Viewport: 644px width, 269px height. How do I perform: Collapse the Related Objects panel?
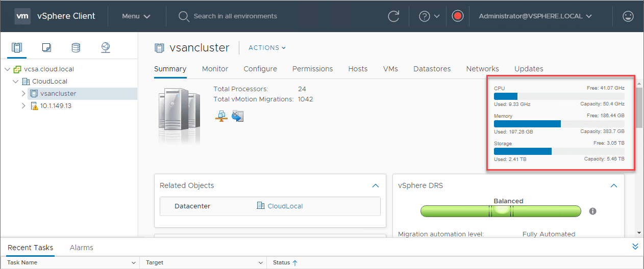376,186
